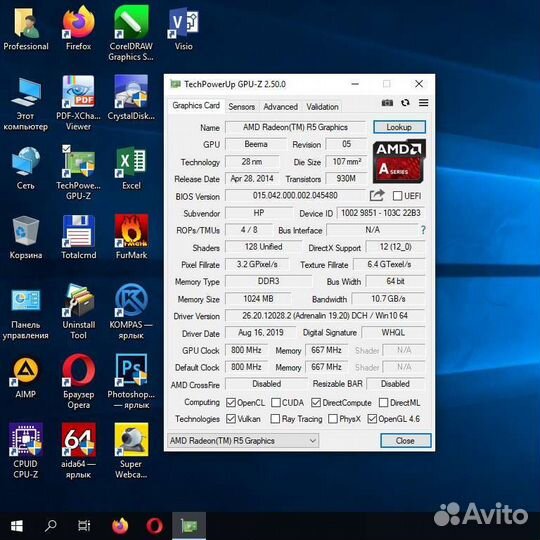Toggle the PhysX checkbox
Viewport: 540px width, 540px height.
(333, 419)
